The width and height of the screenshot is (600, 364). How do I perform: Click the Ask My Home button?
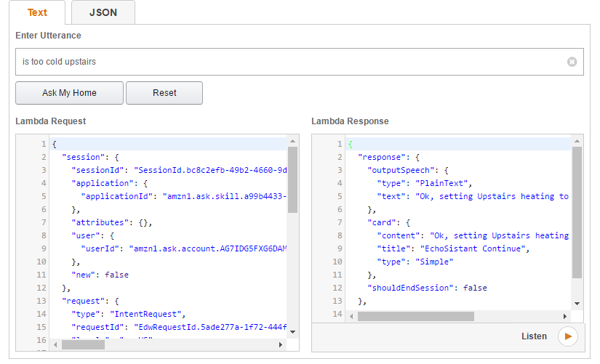click(69, 93)
